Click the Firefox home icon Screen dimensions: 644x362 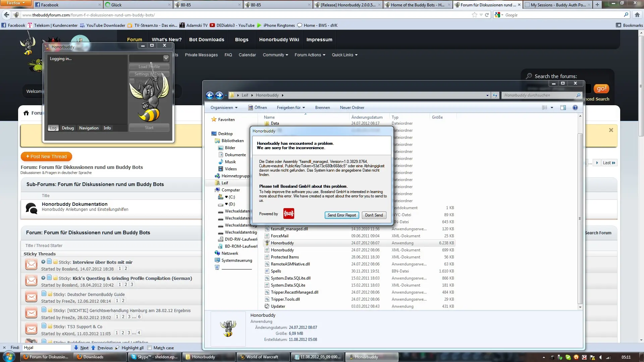coord(637,15)
